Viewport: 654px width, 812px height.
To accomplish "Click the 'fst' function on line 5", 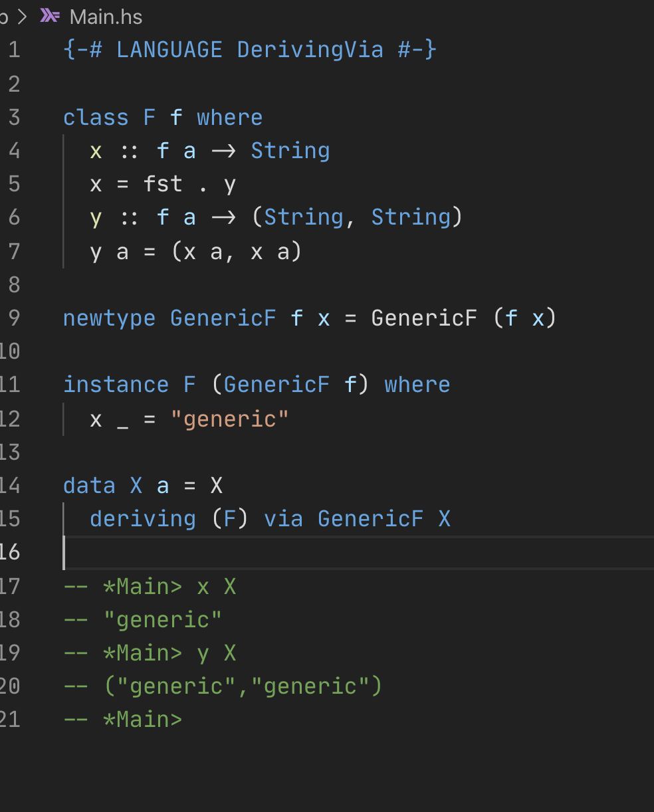I will point(163,184).
